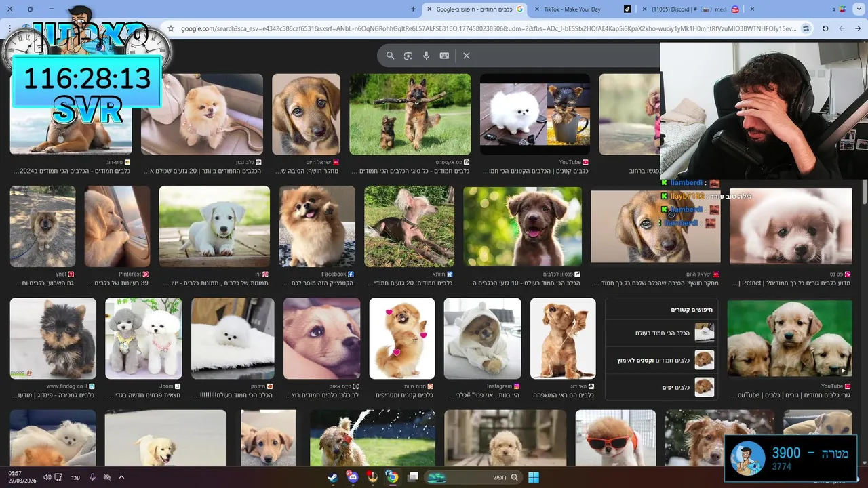The height and width of the screenshot is (488, 868).
Task: Open the volume control in tray
Action: 47,477
